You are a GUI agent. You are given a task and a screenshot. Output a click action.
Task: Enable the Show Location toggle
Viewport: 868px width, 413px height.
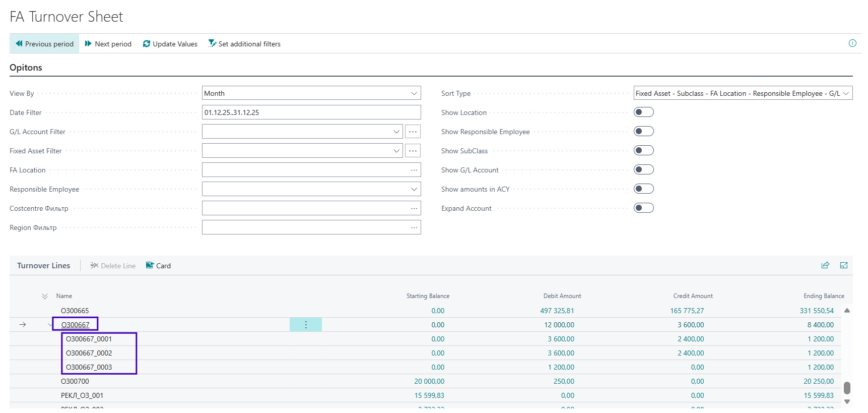tap(643, 112)
